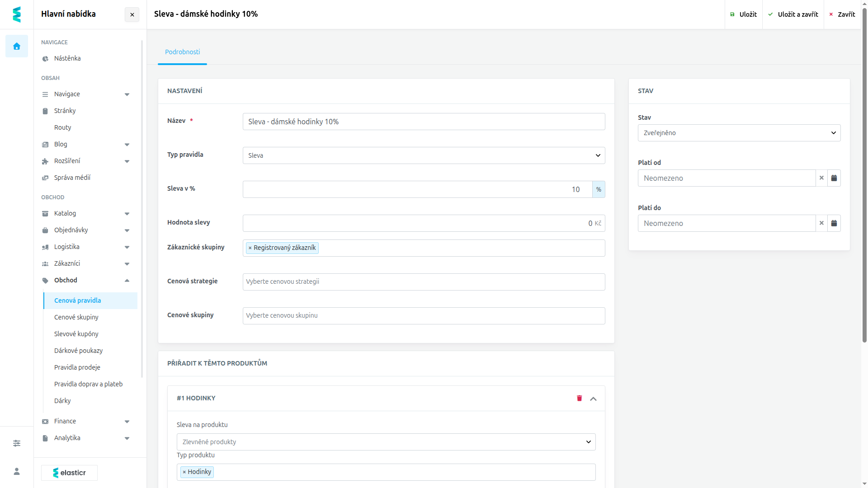Clear the Platí do date field
This screenshot has width=868, height=488.
(821, 223)
